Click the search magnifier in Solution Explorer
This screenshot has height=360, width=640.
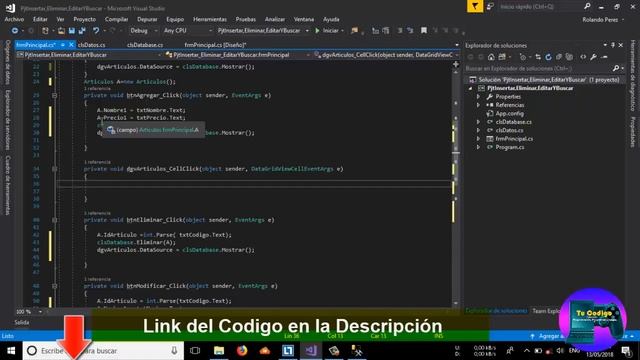616,69
